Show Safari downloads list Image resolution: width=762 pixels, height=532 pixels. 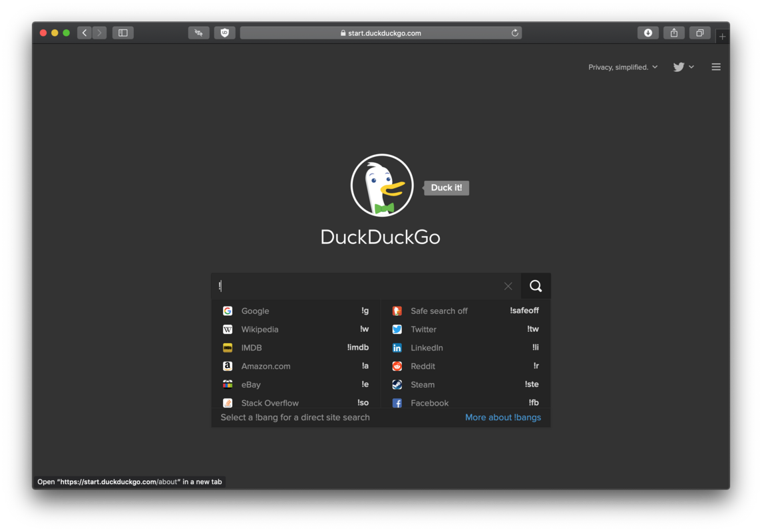click(648, 33)
